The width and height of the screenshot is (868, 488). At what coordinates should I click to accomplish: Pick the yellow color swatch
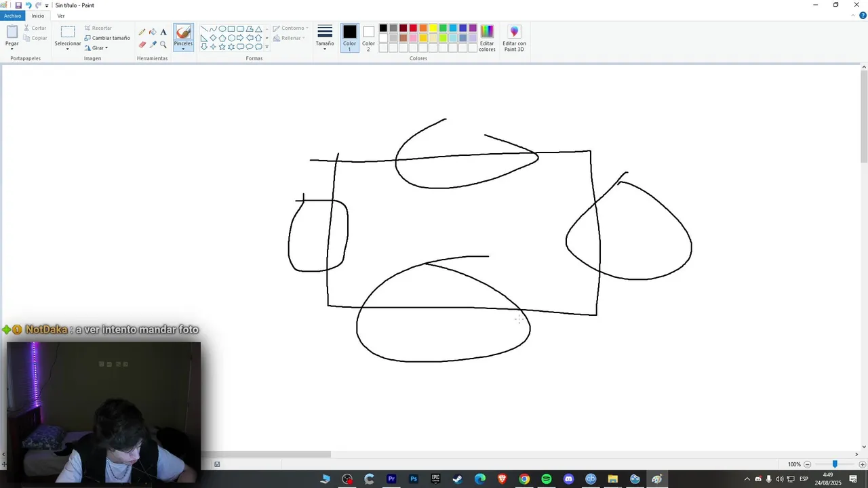(x=433, y=28)
